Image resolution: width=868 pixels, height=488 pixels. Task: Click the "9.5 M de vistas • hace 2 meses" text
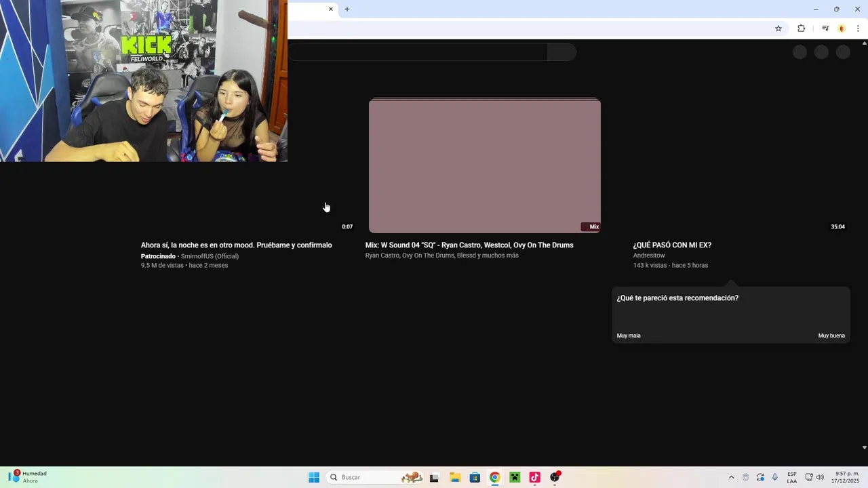pos(184,265)
